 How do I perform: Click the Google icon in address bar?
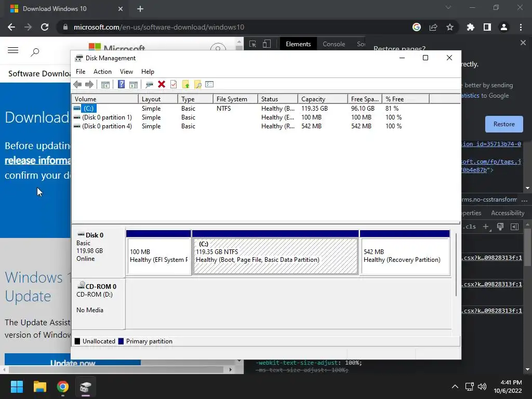pos(417,27)
